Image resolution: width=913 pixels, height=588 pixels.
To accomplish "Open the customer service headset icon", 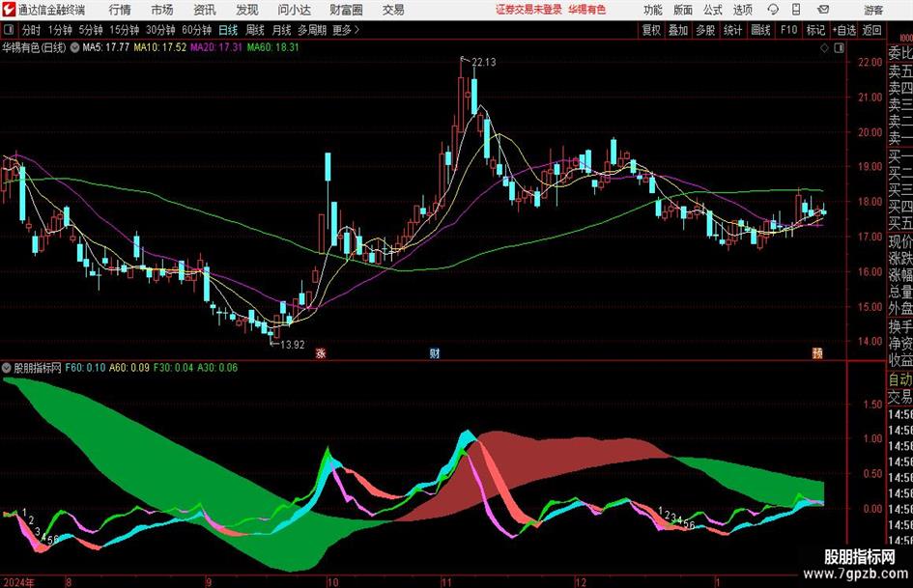I will coord(773,10).
